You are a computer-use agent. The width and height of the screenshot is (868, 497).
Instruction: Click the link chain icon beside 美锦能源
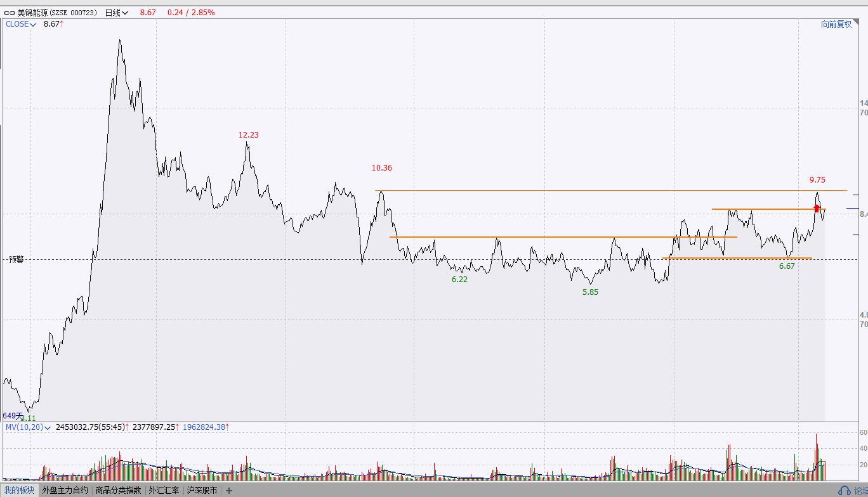10,13
